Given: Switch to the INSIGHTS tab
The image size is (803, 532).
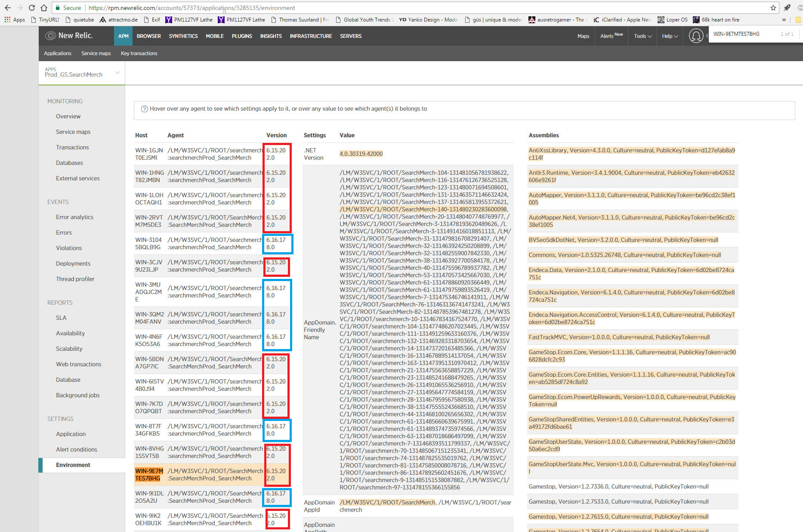Looking at the screenshot, I should tap(271, 36).
